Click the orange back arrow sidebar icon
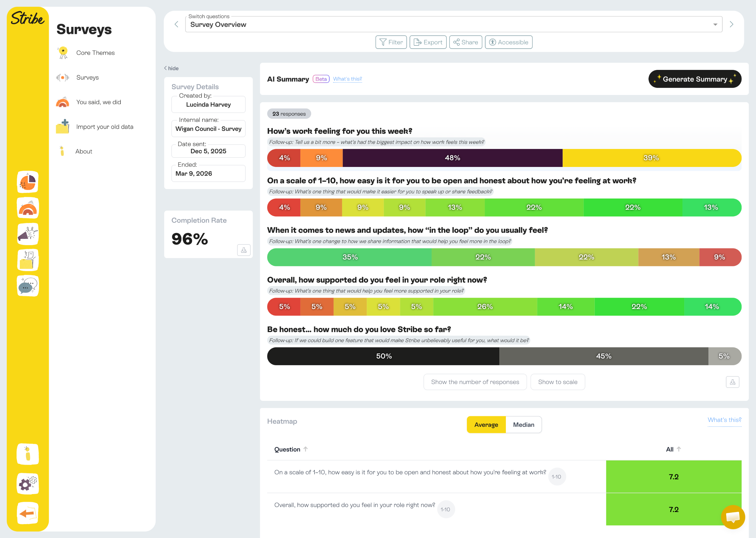The height and width of the screenshot is (538, 756). click(x=28, y=513)
